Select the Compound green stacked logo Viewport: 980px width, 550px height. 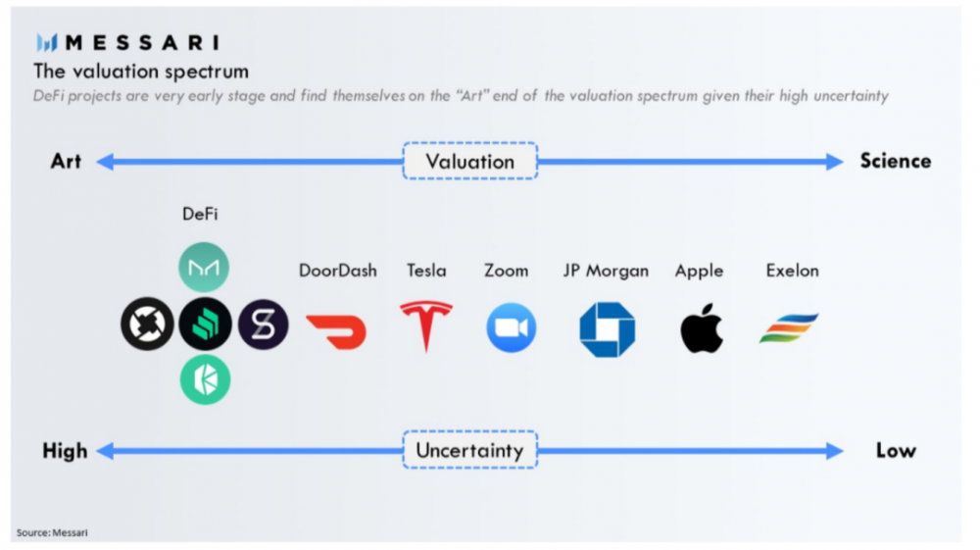[x=205, y=324]
